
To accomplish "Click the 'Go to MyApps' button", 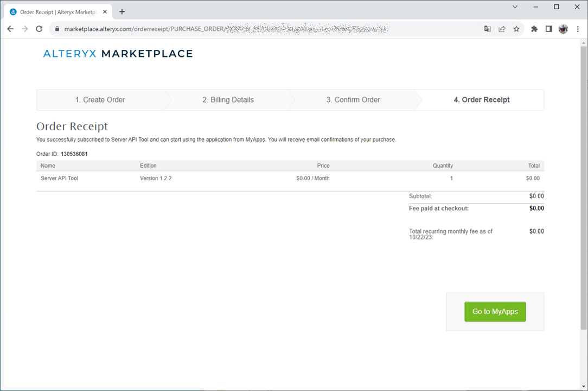I will click(495, 312).
